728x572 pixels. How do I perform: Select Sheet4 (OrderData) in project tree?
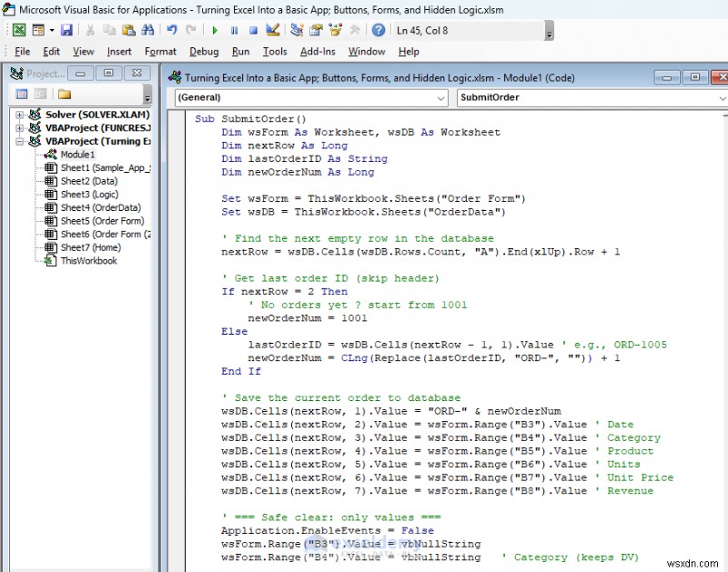[x=101, y=208]
